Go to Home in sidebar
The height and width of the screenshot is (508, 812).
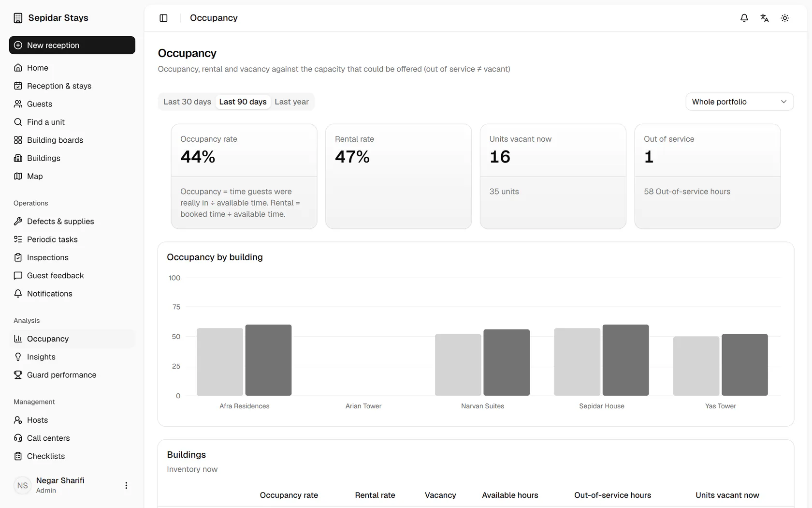coord(72,68)
